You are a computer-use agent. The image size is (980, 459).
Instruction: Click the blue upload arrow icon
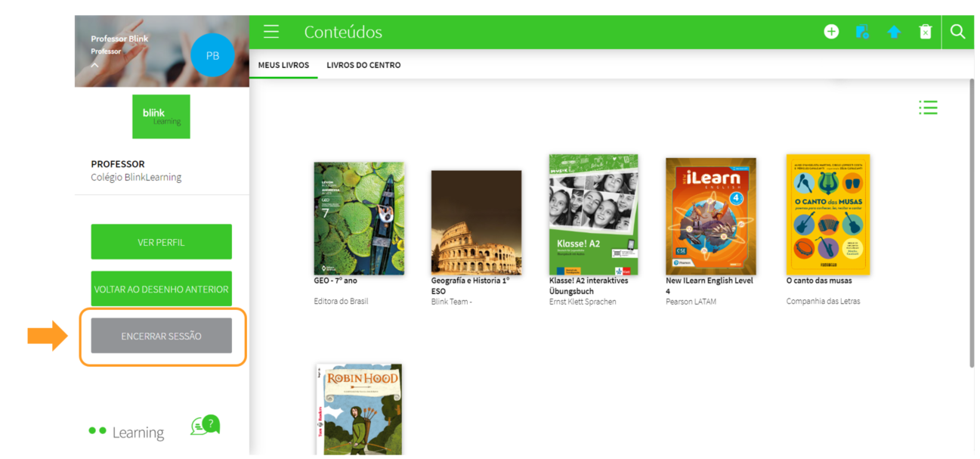click(894, 32)
